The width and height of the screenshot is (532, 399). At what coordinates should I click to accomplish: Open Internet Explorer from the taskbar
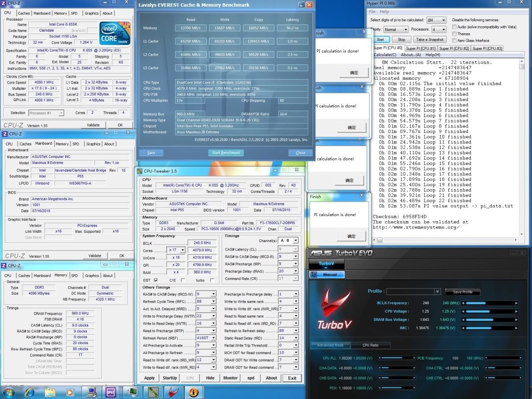click(x=30, y=392)
